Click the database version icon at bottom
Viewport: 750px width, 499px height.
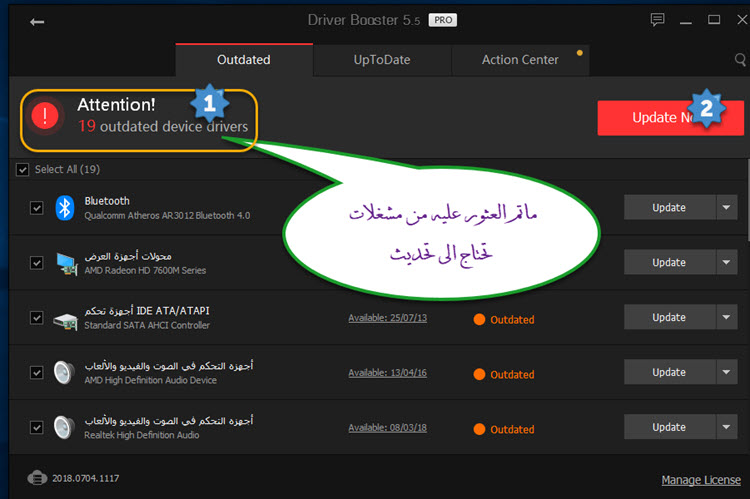click(37, 478)
